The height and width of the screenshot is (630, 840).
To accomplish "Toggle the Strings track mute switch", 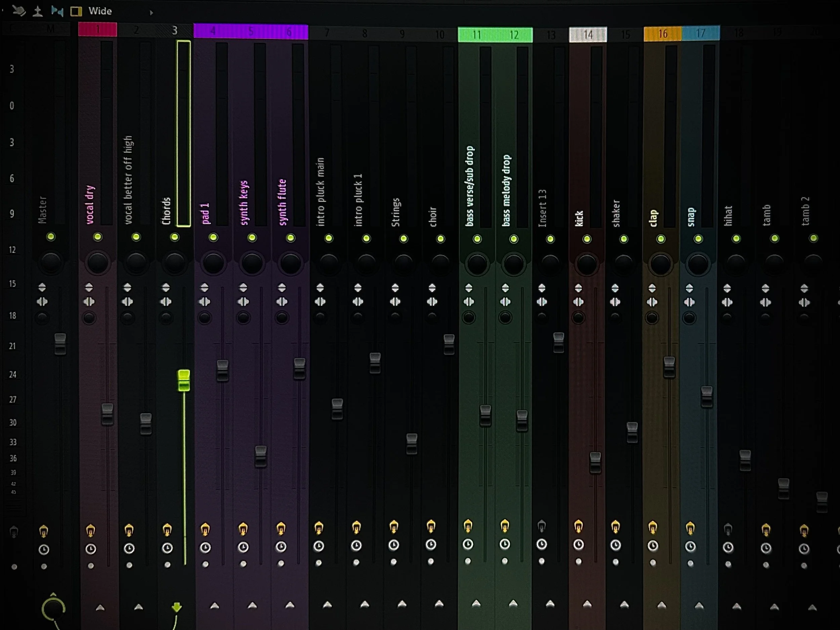I will tap(403, 239).
